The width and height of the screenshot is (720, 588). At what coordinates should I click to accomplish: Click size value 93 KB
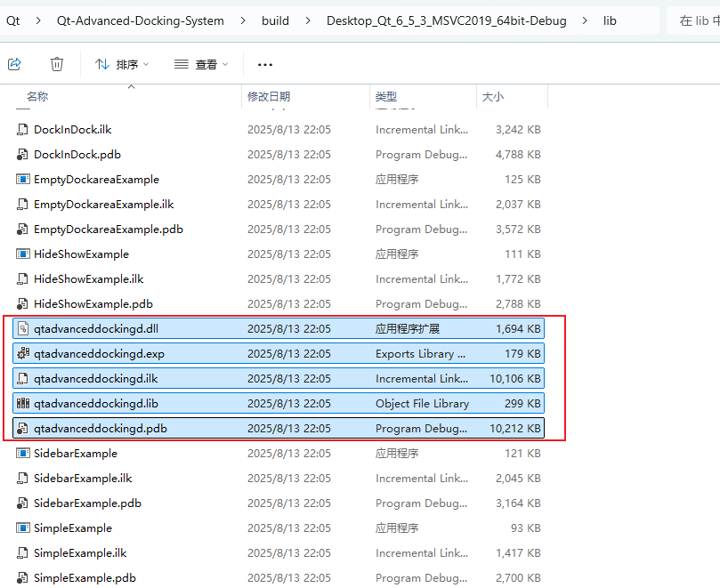pos(525,528)
